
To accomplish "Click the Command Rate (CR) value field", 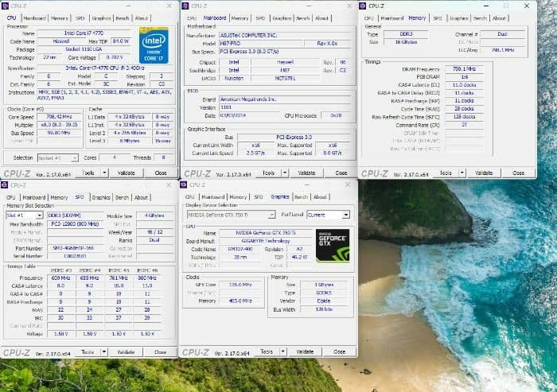I will (464, 125).
